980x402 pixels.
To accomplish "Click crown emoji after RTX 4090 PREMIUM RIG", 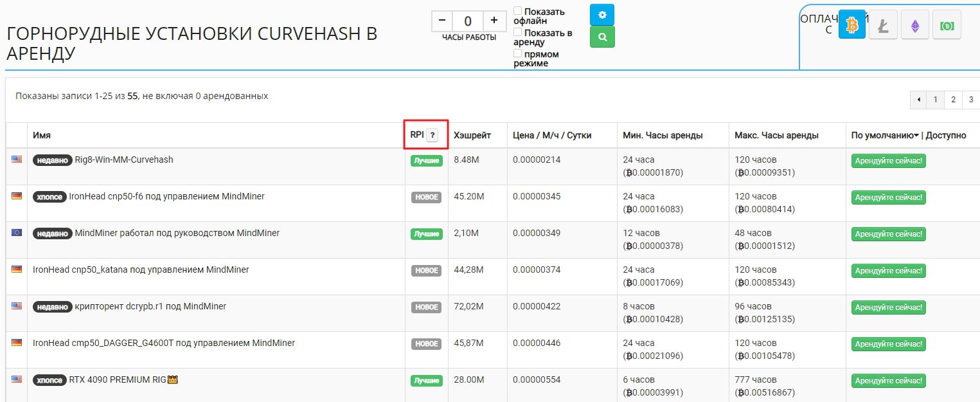I will coord(172,379).
